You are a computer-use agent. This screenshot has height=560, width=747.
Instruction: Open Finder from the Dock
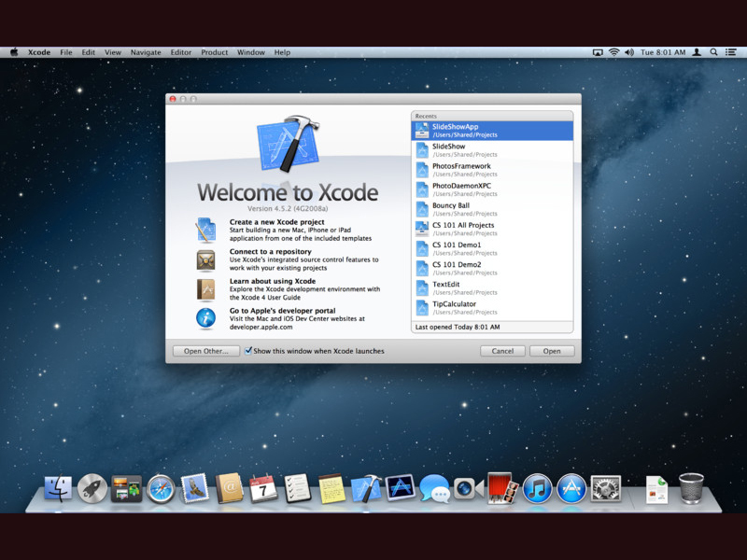[x=58, y=488]
